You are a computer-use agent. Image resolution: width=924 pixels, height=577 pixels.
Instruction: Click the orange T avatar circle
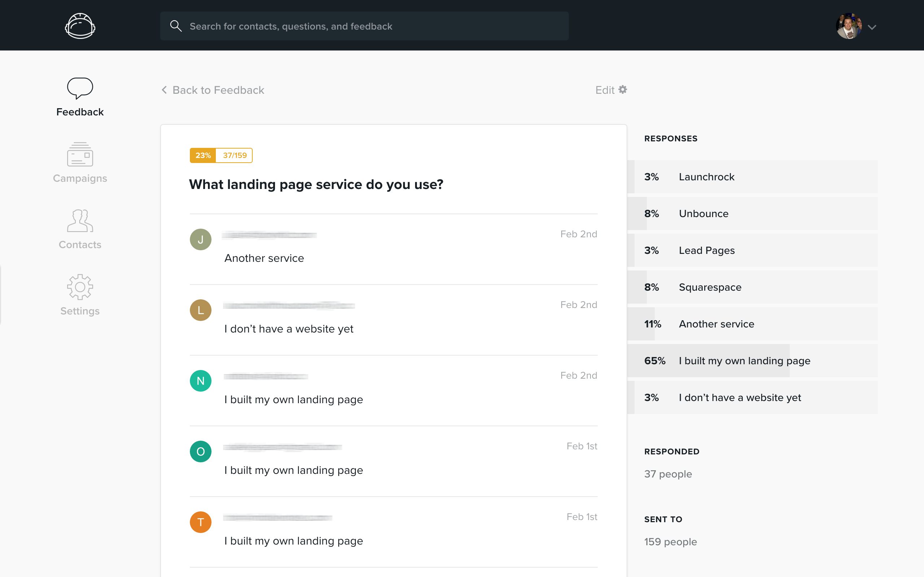(x=200, y=522)
